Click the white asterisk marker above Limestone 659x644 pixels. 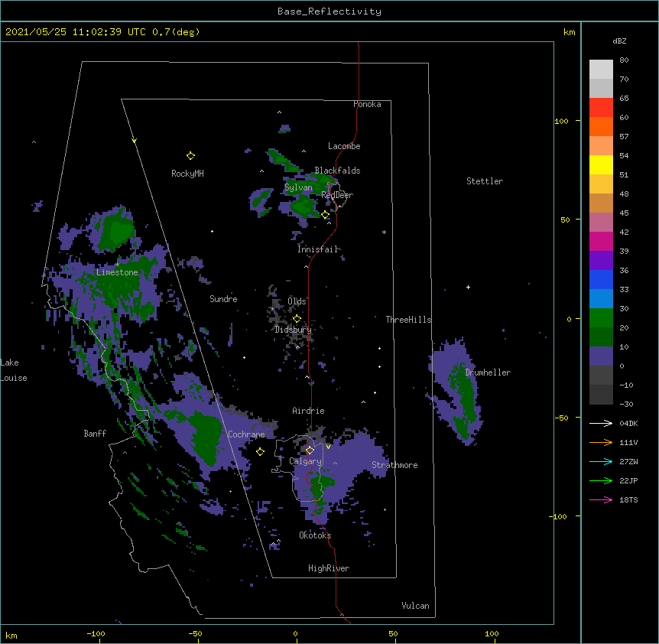(118, 265)
